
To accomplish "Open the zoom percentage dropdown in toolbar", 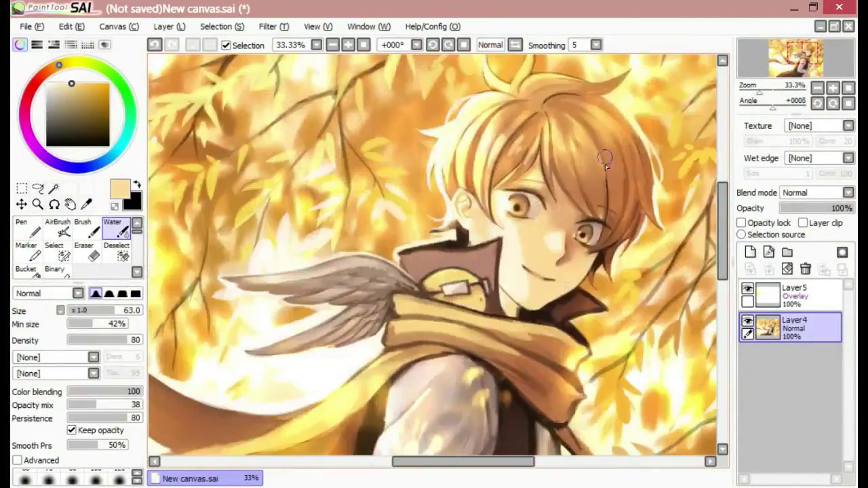I will point(316,45).
